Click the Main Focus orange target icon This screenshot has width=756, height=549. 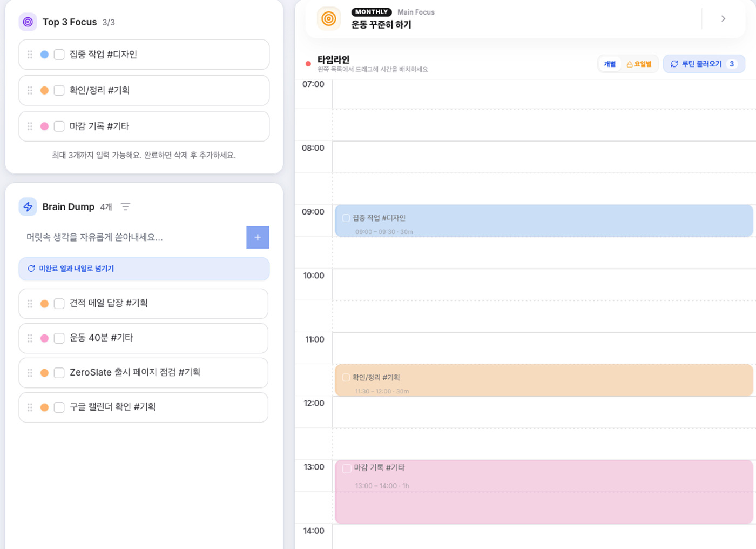tap(328, 19)
